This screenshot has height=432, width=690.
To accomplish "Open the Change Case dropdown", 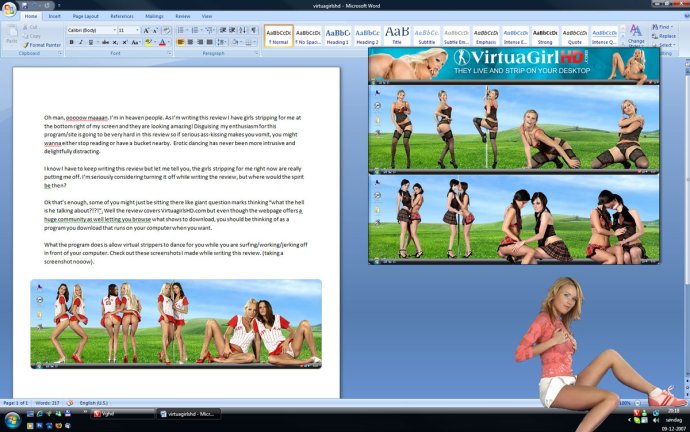I will tap(136, 42).
